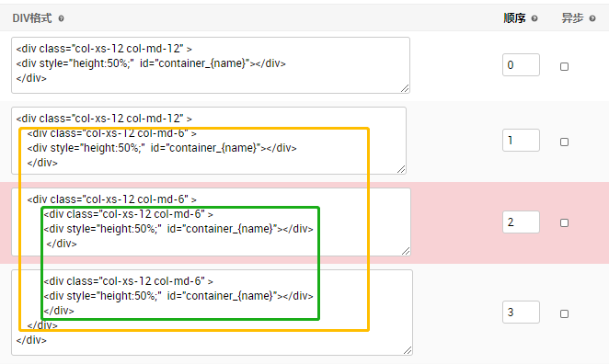Image resolution: width=609 pixels, height=364 pixels.
Task: Click the resize handle of the order 0 textarea
Action: click(x=405, y=88)
